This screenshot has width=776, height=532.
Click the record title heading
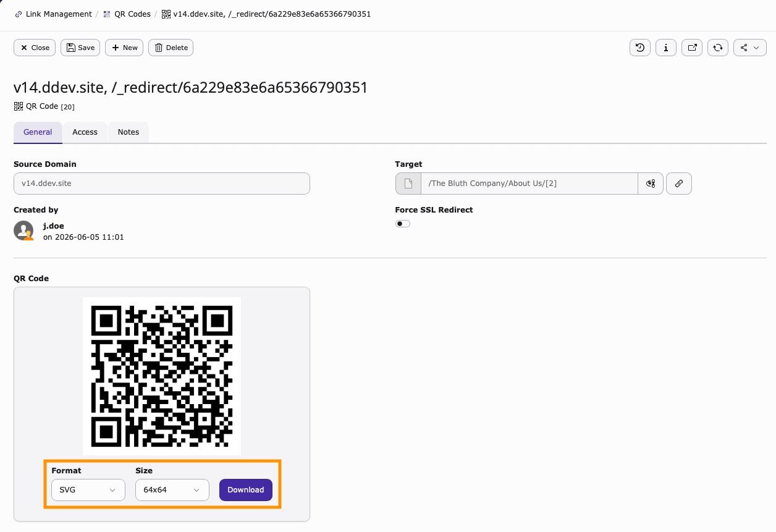click(190, 88)
